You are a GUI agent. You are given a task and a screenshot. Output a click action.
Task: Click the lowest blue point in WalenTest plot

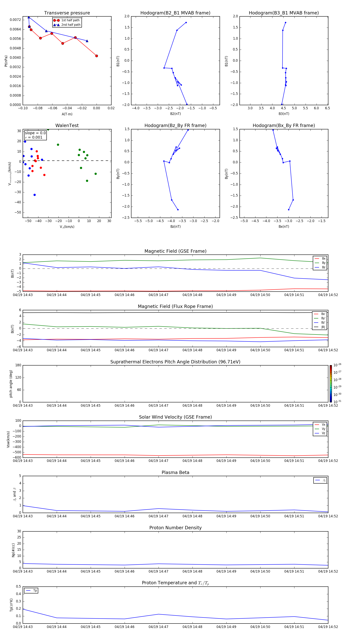(35, 195)
